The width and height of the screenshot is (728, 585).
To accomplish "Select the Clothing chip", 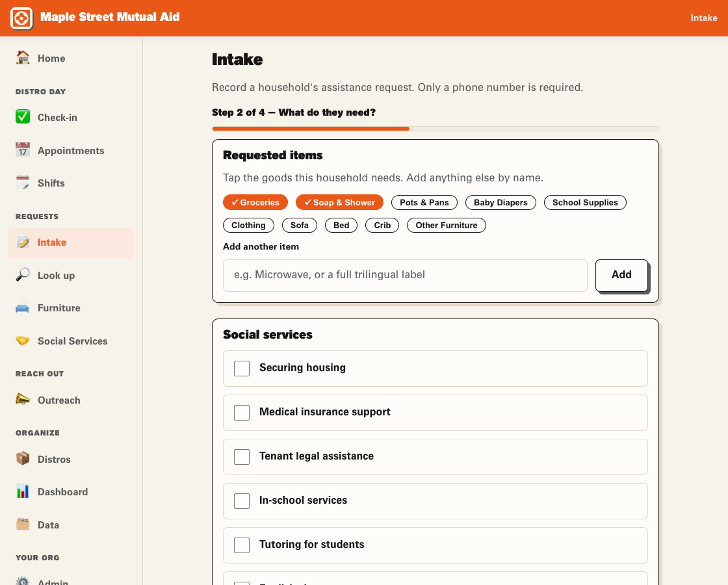I will 248,225.
